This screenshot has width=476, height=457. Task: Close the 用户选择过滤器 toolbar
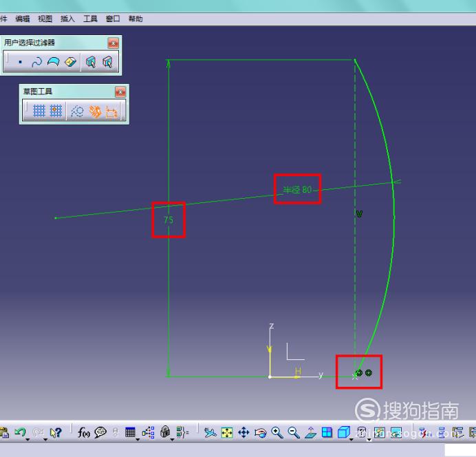tap(113, 43)
